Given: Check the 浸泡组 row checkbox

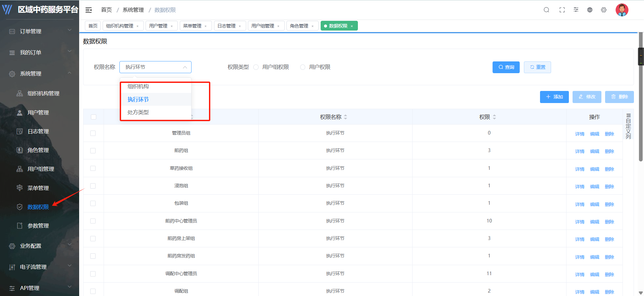Looking at the screenshot, I should pos(93,186).
